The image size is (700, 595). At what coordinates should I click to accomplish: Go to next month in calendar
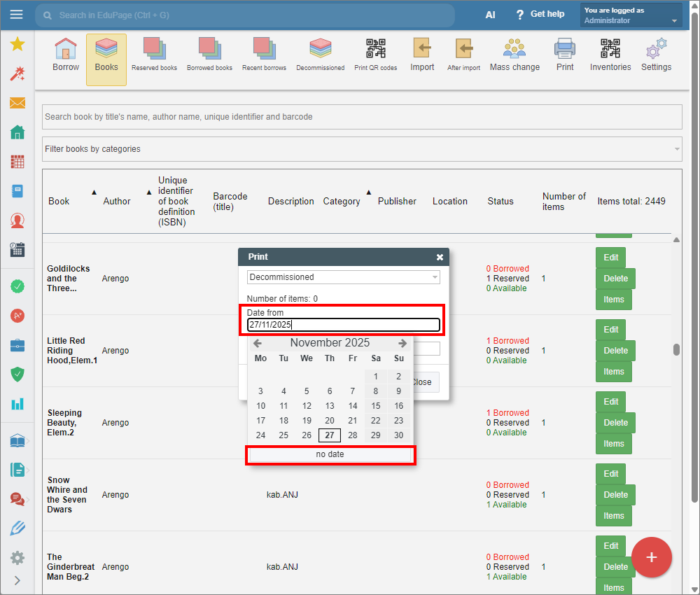402,343
